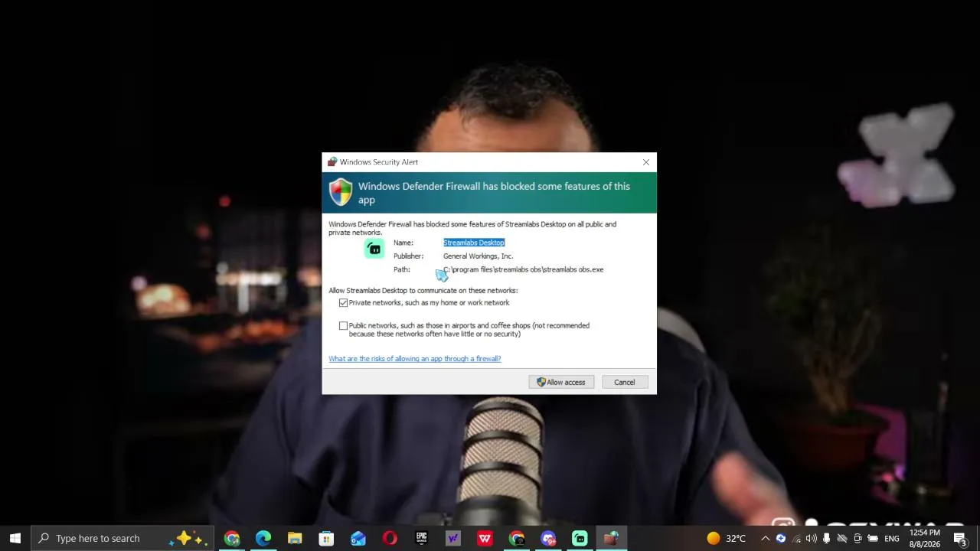The image size is (980, 551).
Task: Expand the hidden system tray icons
Action: coord(765,538)
